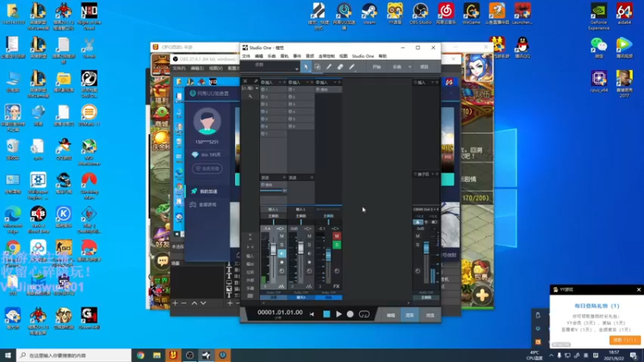Claim gift with orange button in YY popup
This screenshot has height=362, width=644.
(625, 339)
